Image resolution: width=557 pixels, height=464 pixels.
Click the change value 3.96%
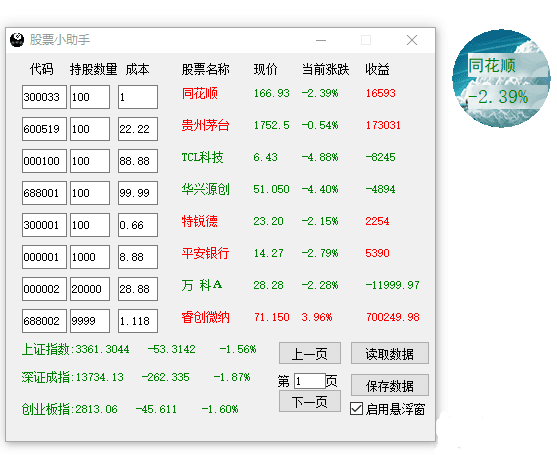tap(317, 317)
